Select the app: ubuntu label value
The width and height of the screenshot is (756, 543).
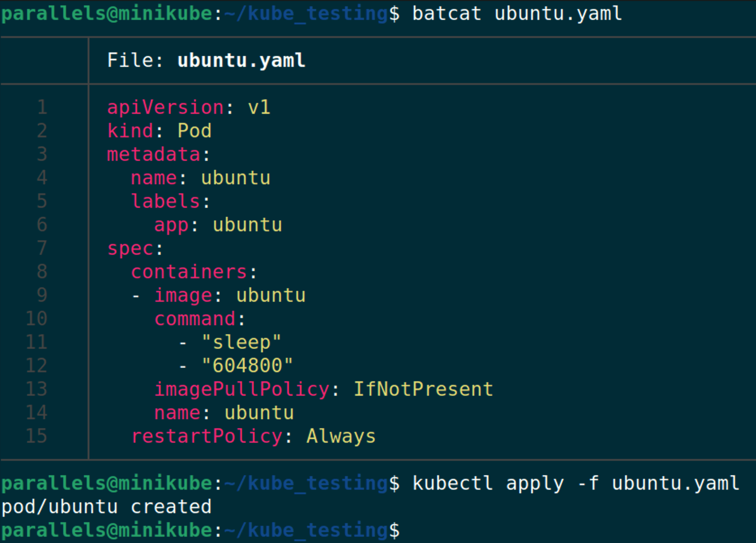218,225
